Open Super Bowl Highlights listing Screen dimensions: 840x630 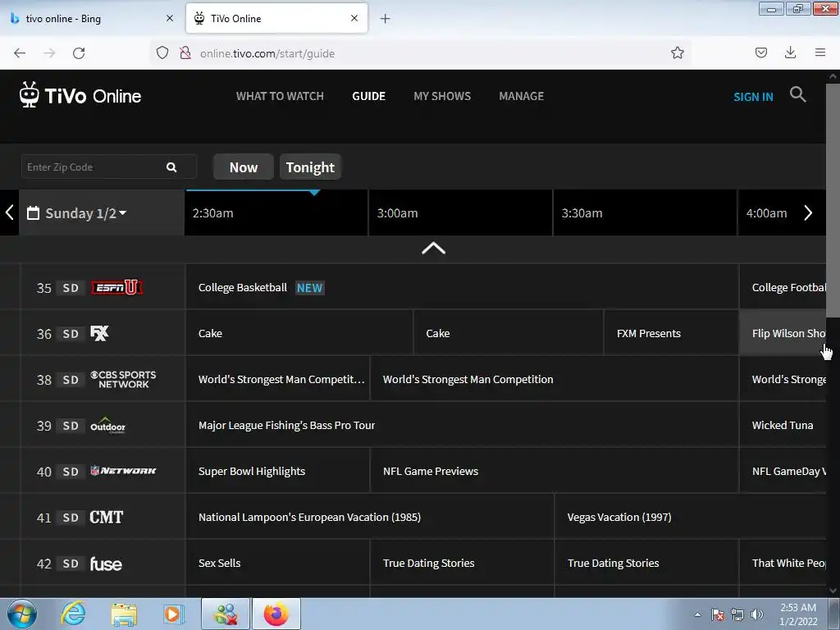pos(277,472)
